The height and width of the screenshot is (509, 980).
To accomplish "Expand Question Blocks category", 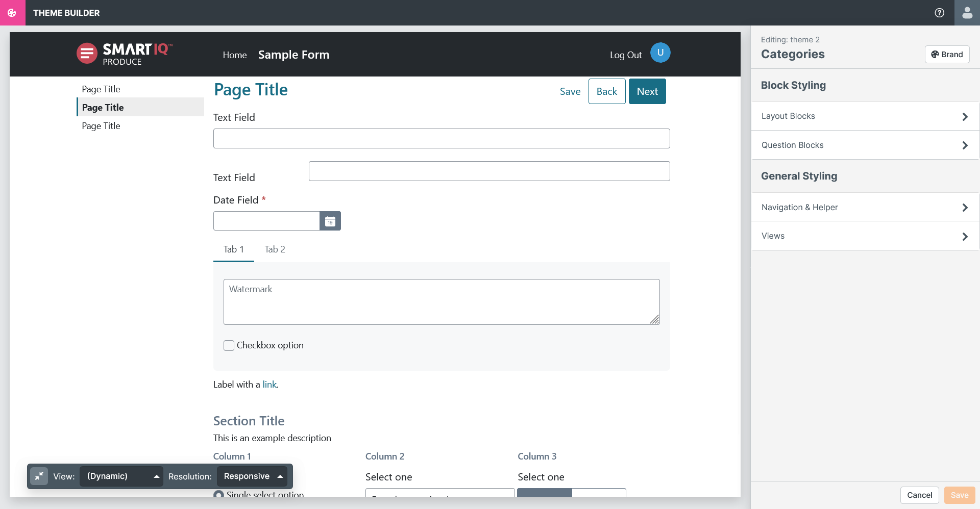I will 865,145.
